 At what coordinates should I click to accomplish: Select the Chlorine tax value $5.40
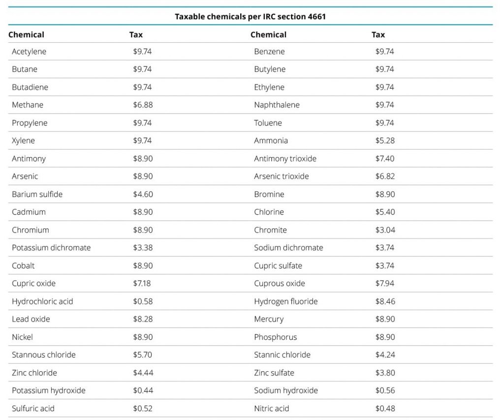coord(385,212)
